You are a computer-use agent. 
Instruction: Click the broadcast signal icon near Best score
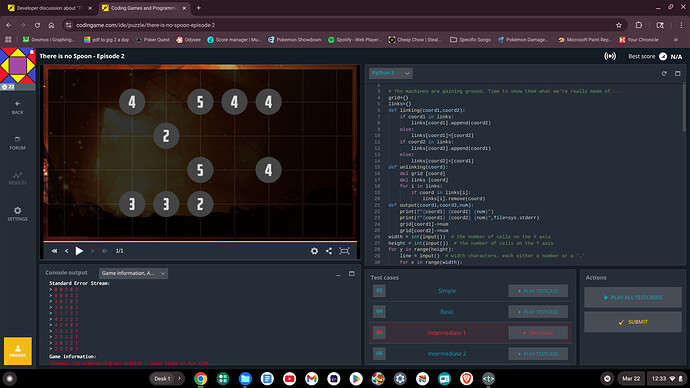point(609,56)
